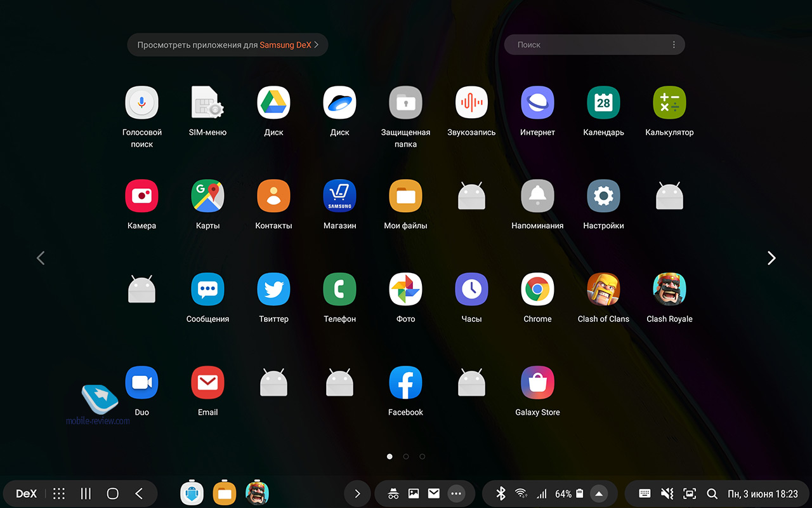
Task: Select second page indicator dot
Action: [406, 456]
